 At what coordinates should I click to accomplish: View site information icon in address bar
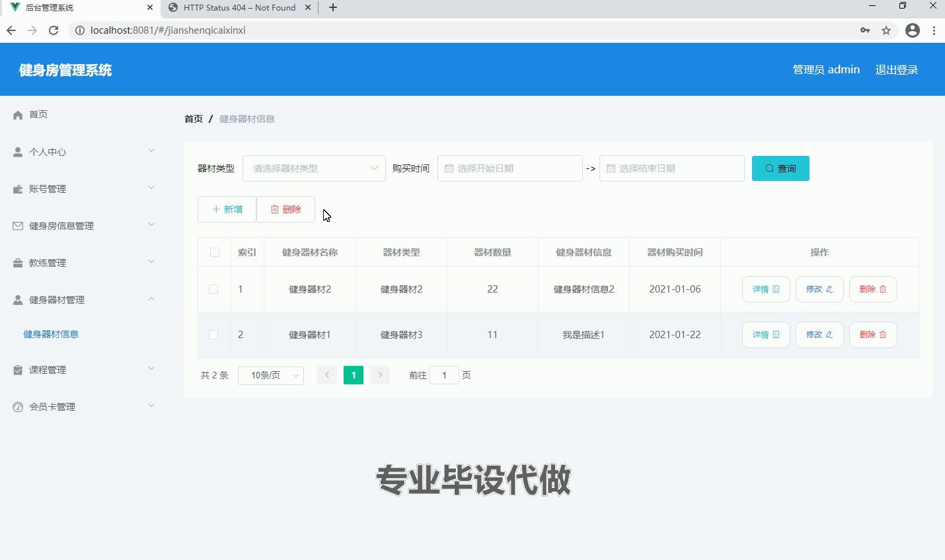[x=80, y=30]
